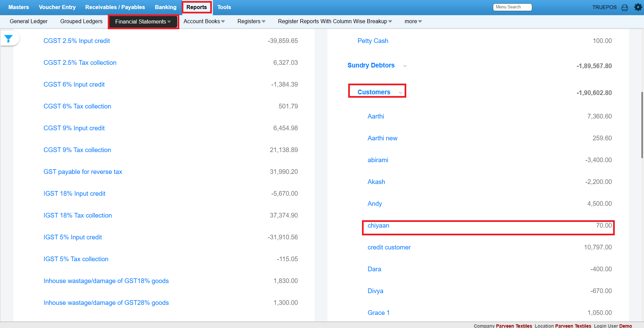Collapse the Sundry Debtors group chevron

(x=405, y=66)
